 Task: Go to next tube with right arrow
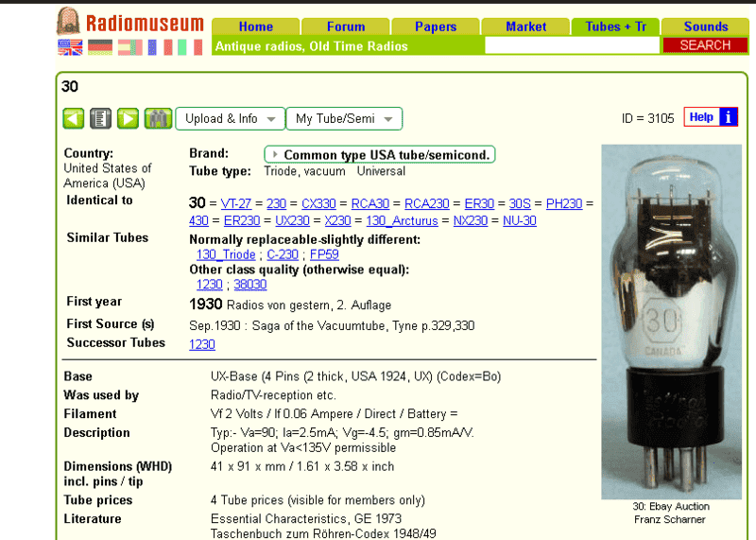[128, 119]
